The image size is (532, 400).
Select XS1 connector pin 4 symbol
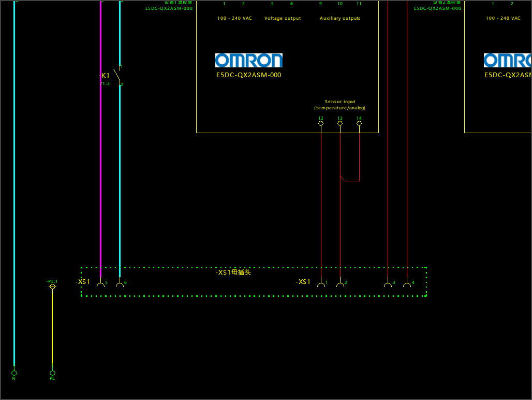click(407, 283)
